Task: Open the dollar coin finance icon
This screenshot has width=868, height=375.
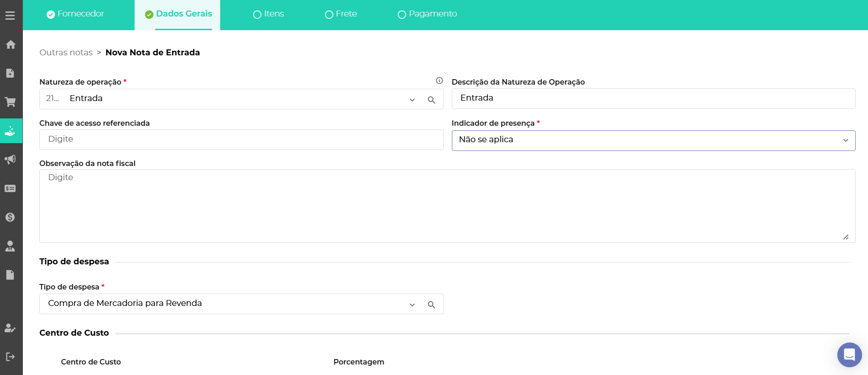Action: (10, 217)
